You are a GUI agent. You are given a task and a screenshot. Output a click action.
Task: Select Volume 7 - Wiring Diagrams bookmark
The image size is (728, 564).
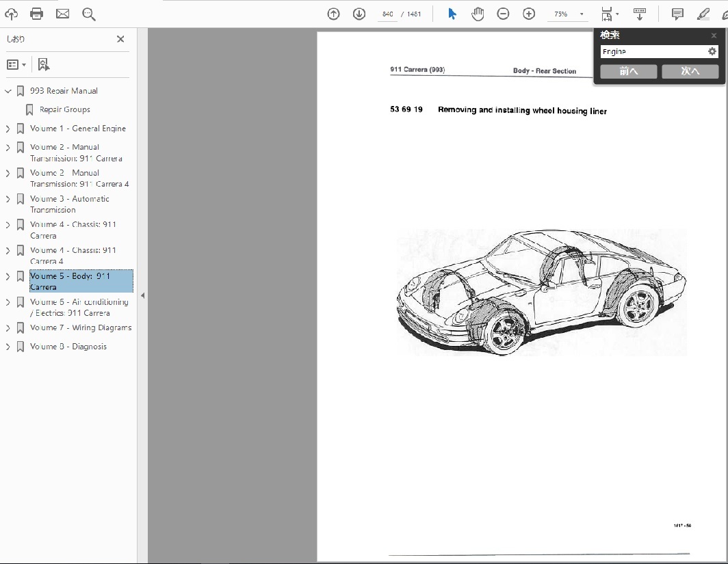pos(81,328)
